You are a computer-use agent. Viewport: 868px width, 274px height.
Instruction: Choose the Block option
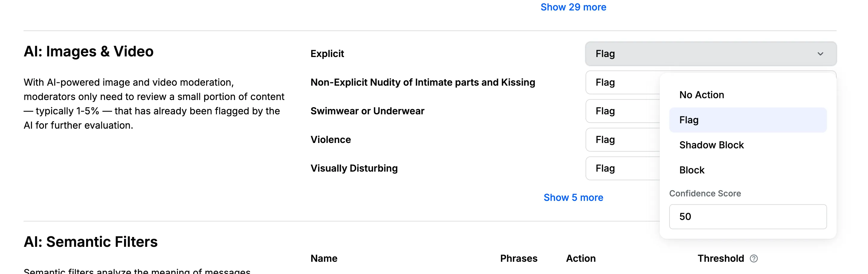pyautogui.click(x=692, y=170)
